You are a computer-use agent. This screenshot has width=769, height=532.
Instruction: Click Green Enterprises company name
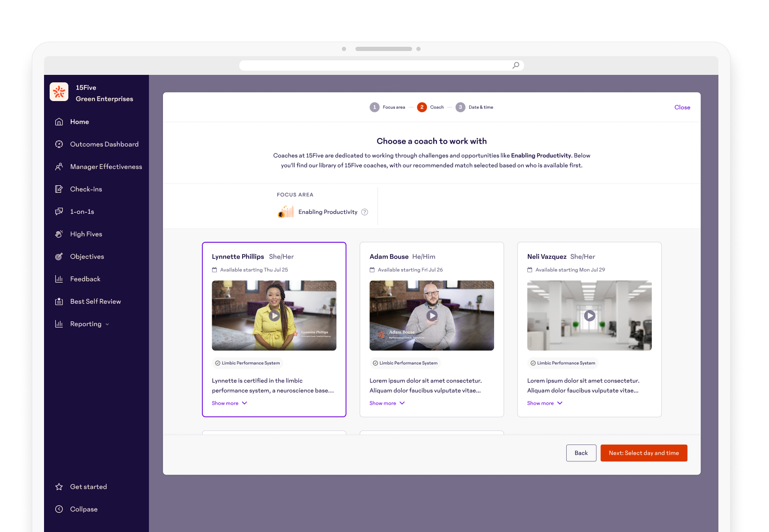(x=104, y=99)
